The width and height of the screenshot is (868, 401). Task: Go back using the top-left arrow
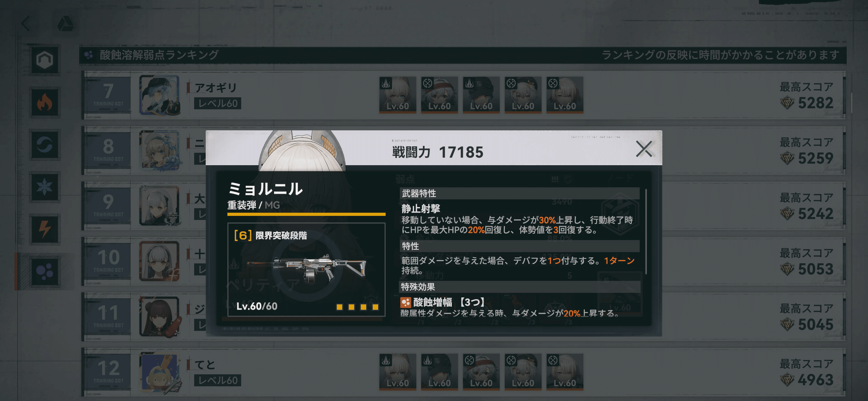[26, 23]
